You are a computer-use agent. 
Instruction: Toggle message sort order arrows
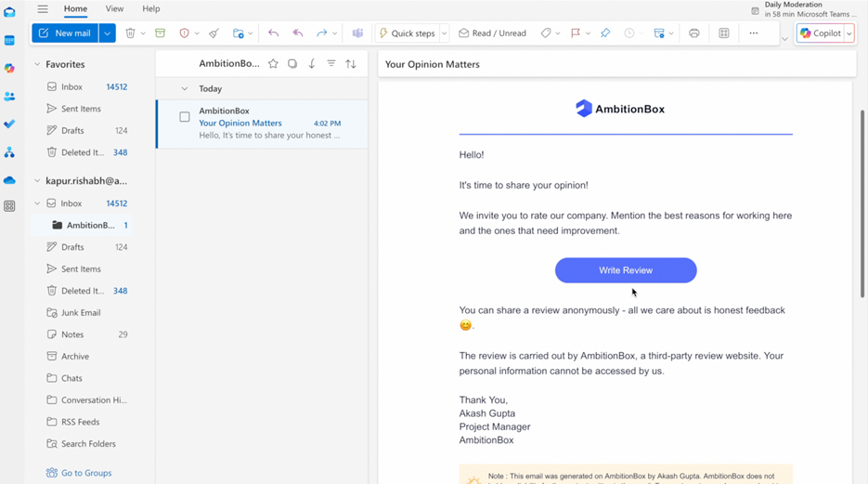[351, 64]
